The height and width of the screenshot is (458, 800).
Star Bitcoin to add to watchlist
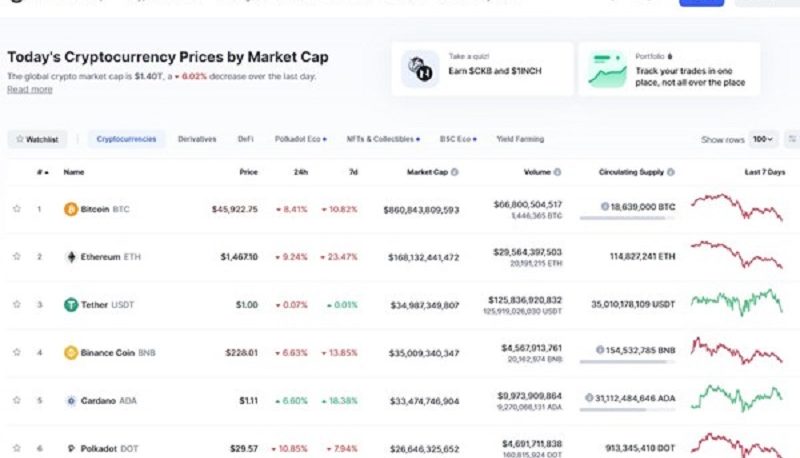[x=17, y=209]
